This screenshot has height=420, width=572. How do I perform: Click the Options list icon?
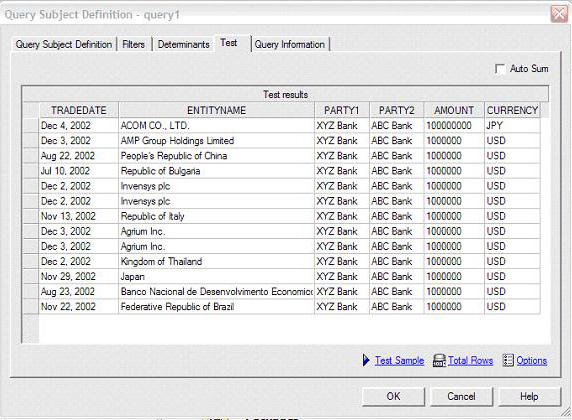click(508, 360)
